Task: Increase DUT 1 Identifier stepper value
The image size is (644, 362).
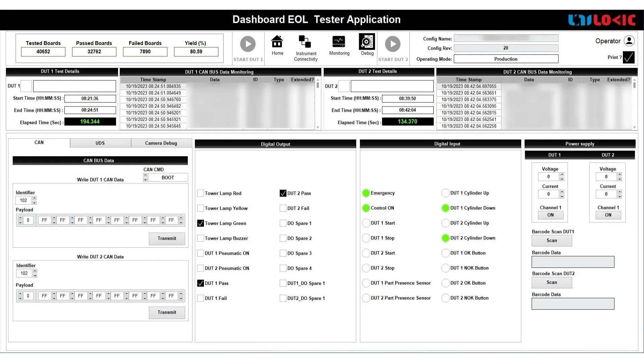Action: pyautogui.click(x=34, y=198)
